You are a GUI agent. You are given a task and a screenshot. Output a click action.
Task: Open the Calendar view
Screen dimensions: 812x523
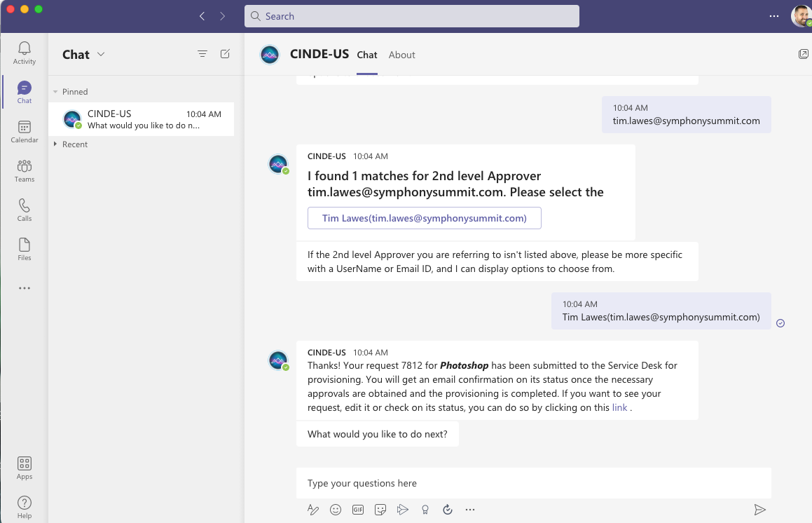tap(25, 132)
